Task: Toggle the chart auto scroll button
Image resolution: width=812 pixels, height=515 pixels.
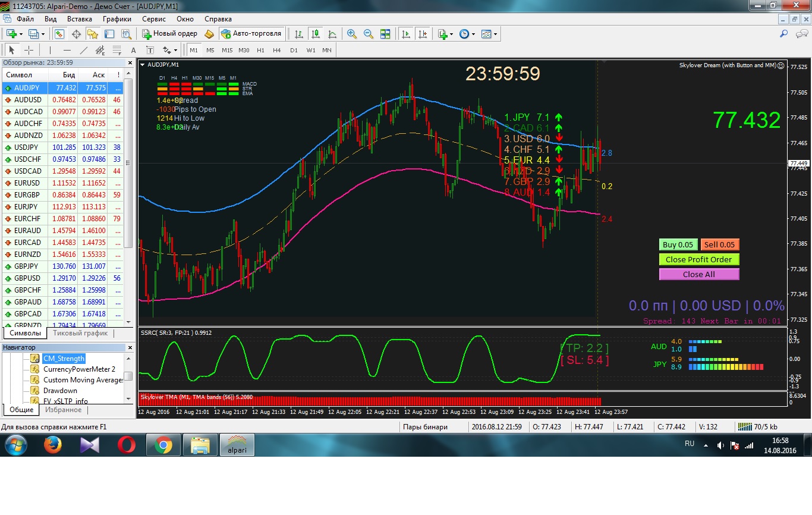Action: (407, 34)
